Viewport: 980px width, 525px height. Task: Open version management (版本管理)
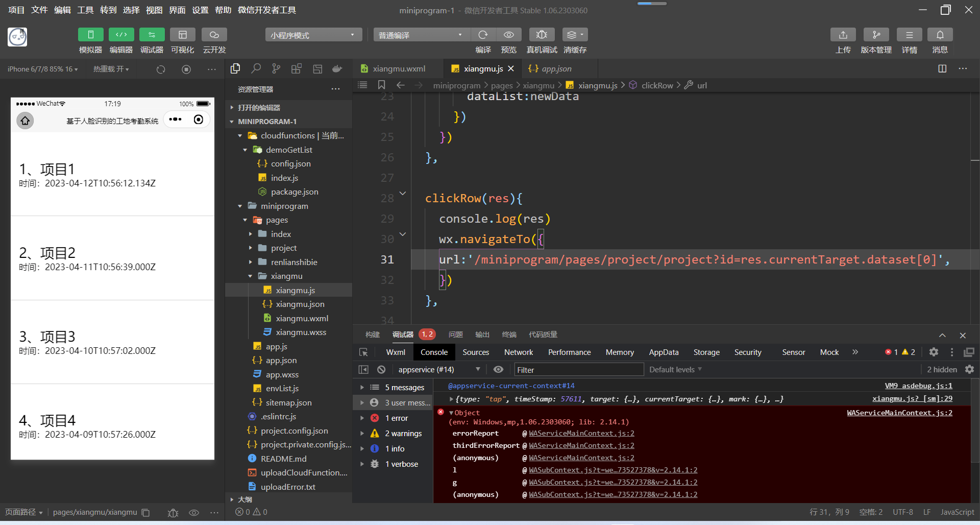pos(876,35)
